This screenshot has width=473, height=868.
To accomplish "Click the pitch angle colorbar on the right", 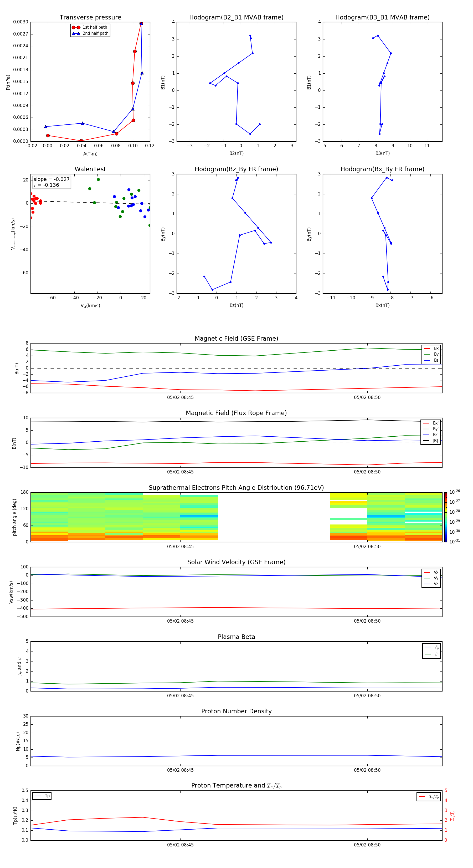I will pos(445,517).
